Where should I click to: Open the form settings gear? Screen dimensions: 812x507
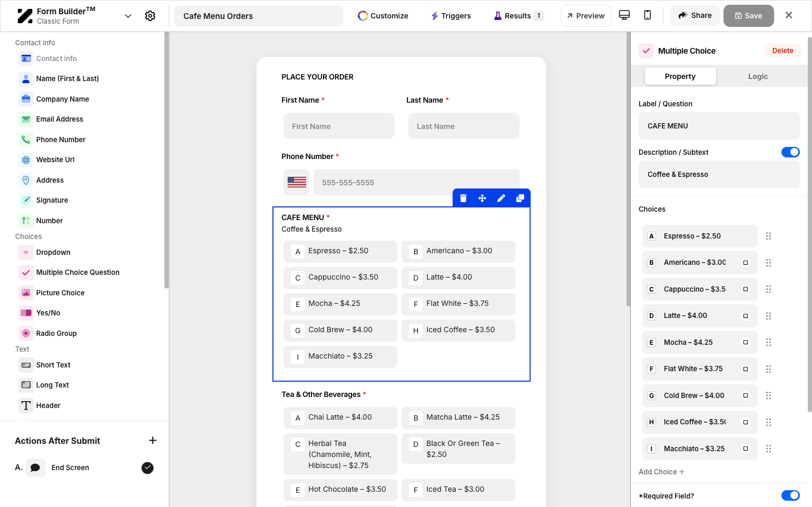(150, 16)
